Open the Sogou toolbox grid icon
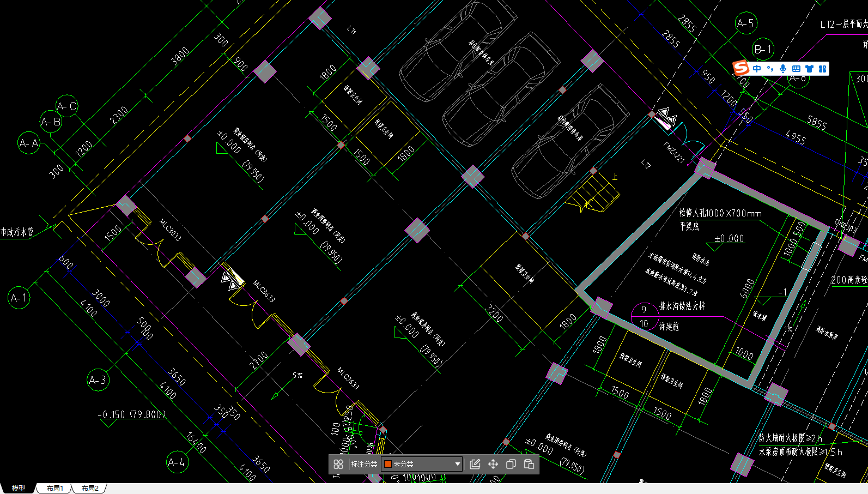This screenshot has width=868, height=494. click(x=822, y=69)
